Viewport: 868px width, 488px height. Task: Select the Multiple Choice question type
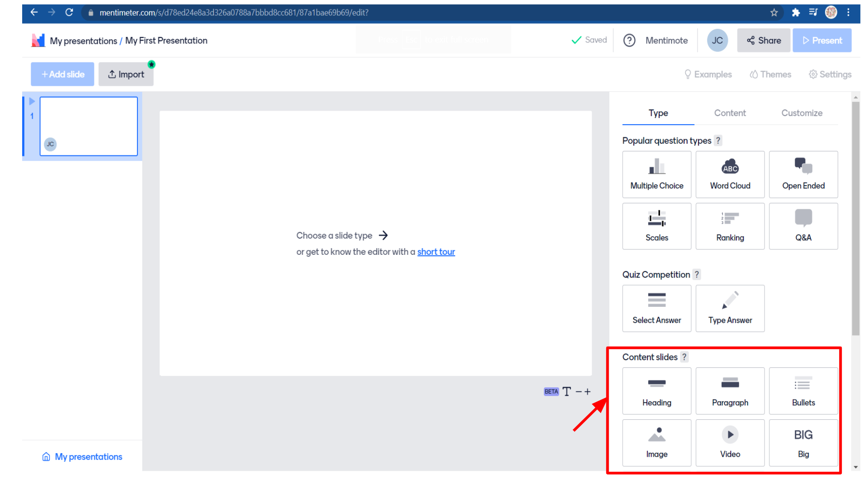pos(656,174)
